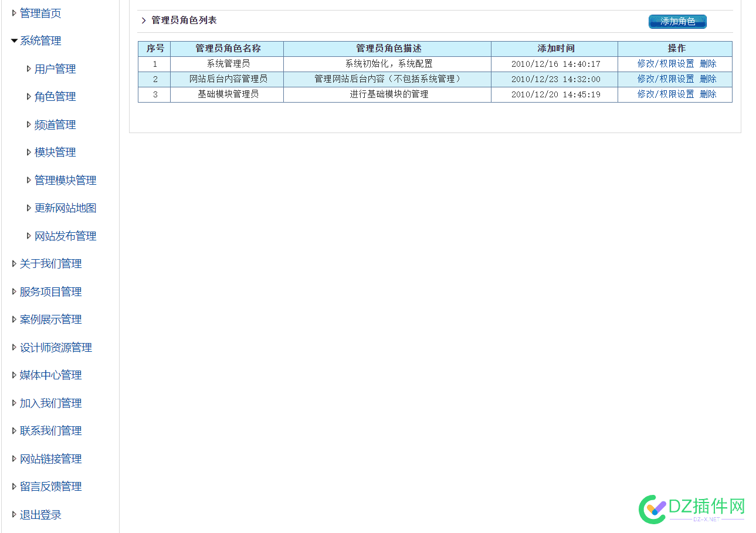This screenshot has width=756, height=533.
Task: Open the 加入我们管理 menu label
Action: pos(50,403)
